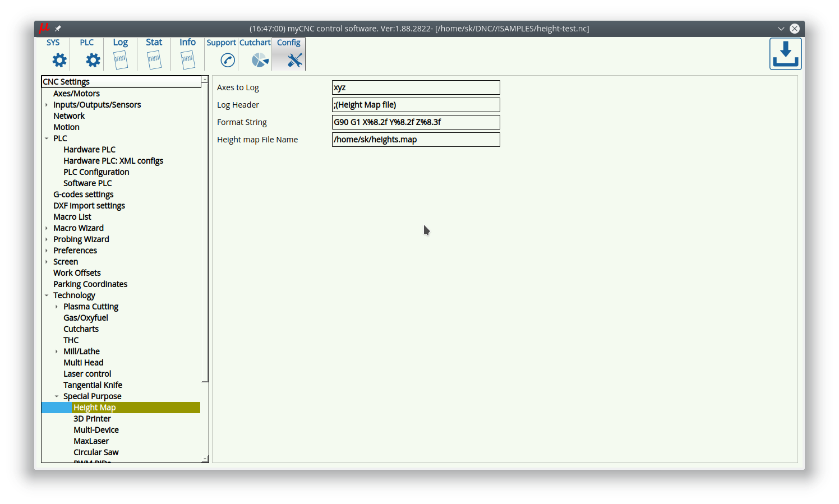Open the SYS gear icon tab
Screen dimensions: 839x504
pos(59,60)
